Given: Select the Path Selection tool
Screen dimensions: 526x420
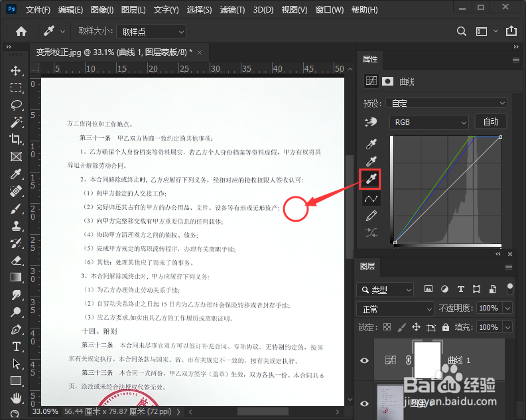Looking at the screenshot, I should click(16, 364).
